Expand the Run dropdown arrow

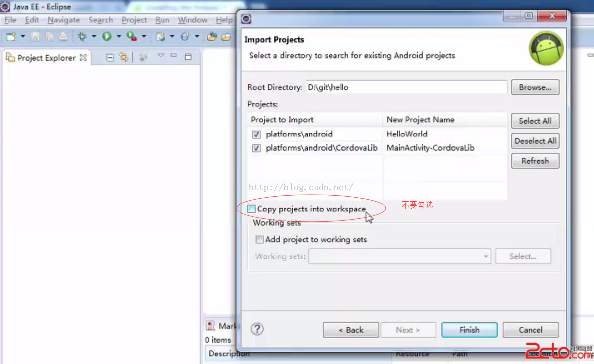coord(119,36)
